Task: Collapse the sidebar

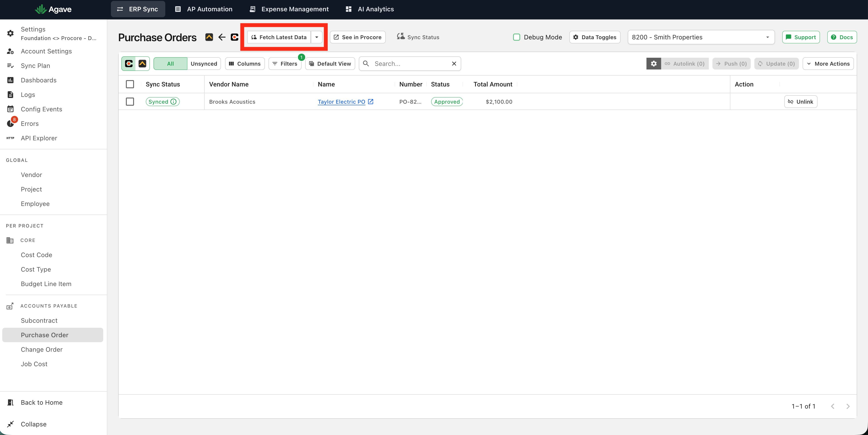Action: point(33,424)
